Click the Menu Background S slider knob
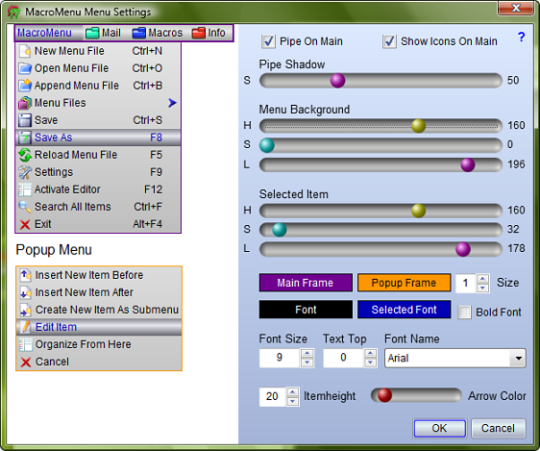The height and width of the screenshot is (451, 540). (267, 145)
